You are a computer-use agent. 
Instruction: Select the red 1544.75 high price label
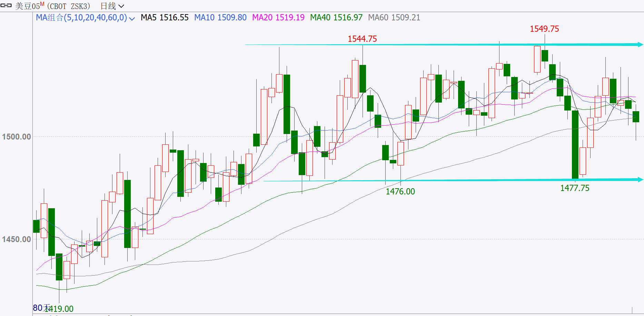[362, 39]
